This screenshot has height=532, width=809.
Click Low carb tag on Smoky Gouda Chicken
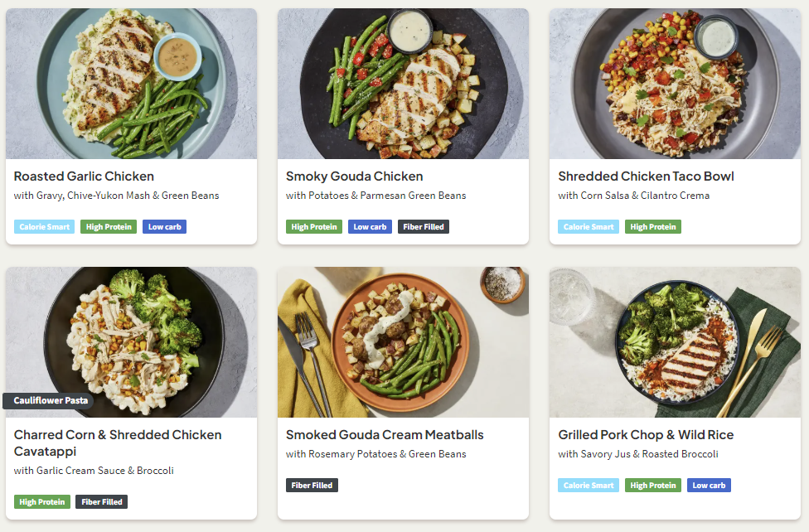click(x=370, y=227)
